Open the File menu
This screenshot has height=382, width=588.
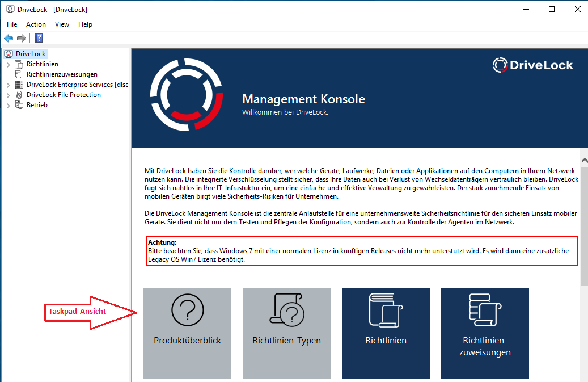pos(12,24)
